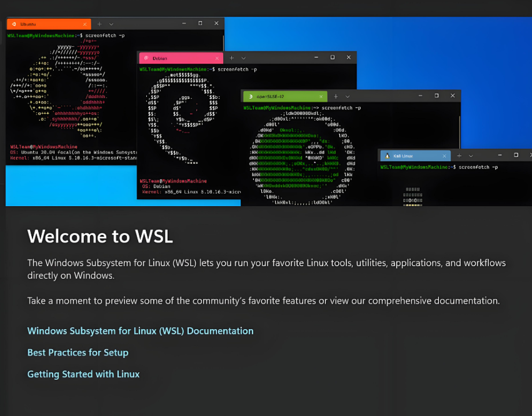Open Best Practices for Setup link
The width and height of the screenshot is (532, 416).
(x=78, y=352)
